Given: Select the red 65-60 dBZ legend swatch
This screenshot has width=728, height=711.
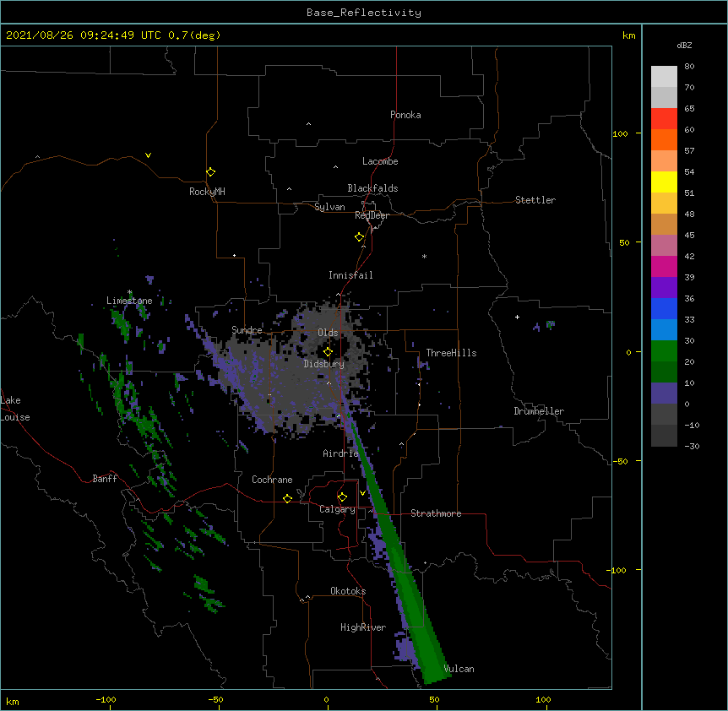Looking at the screenshot, I should tap(664, 119).
